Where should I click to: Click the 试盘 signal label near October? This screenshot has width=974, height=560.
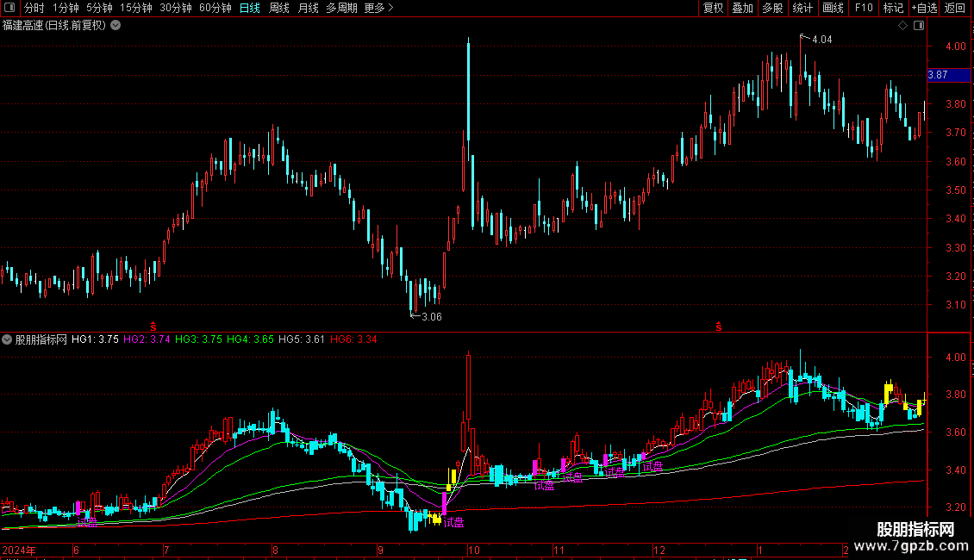(x=453, y=523)
